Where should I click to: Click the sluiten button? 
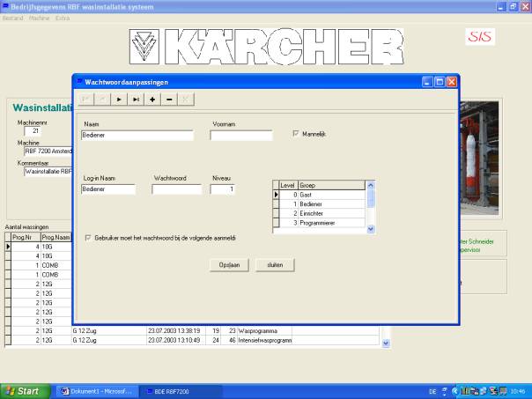pos(275,265)
